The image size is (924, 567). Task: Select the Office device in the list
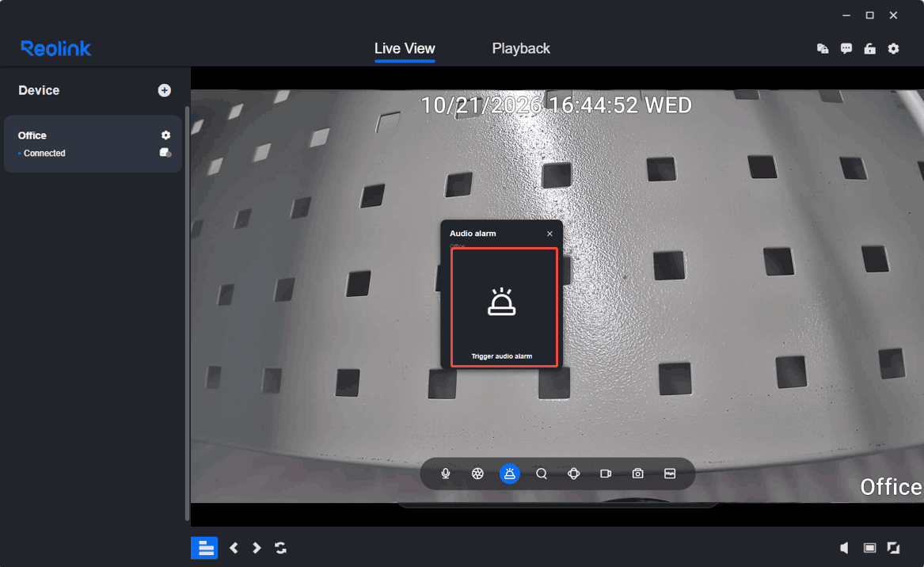[x=93, y=144]
